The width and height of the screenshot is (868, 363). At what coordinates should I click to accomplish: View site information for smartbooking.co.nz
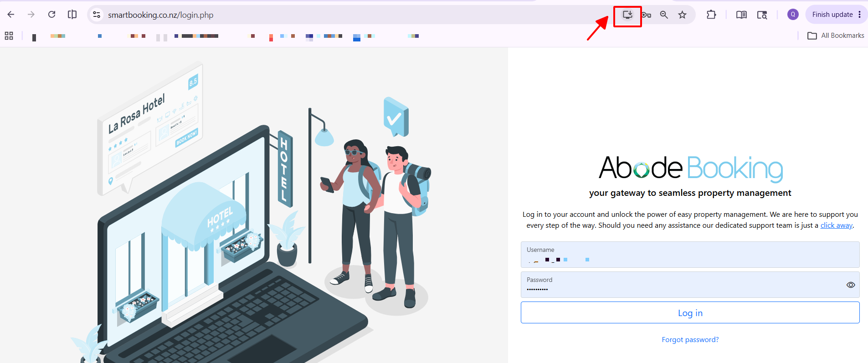(97, 15)
